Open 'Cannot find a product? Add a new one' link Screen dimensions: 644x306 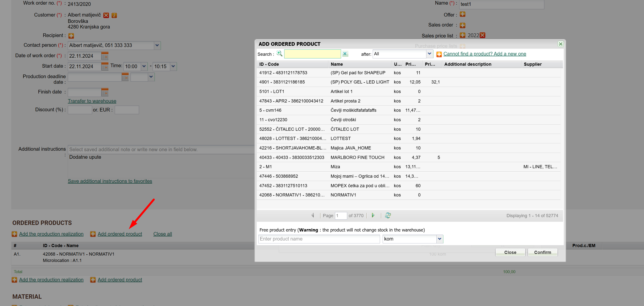click(x=484, y=54)
